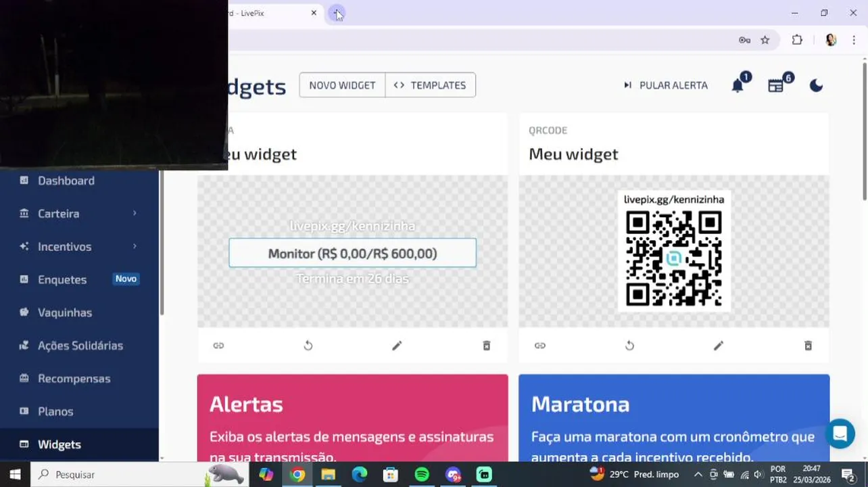Open Chrome profile avatar
This screenshot has width=868, height=487.
[x=831, y=40]
